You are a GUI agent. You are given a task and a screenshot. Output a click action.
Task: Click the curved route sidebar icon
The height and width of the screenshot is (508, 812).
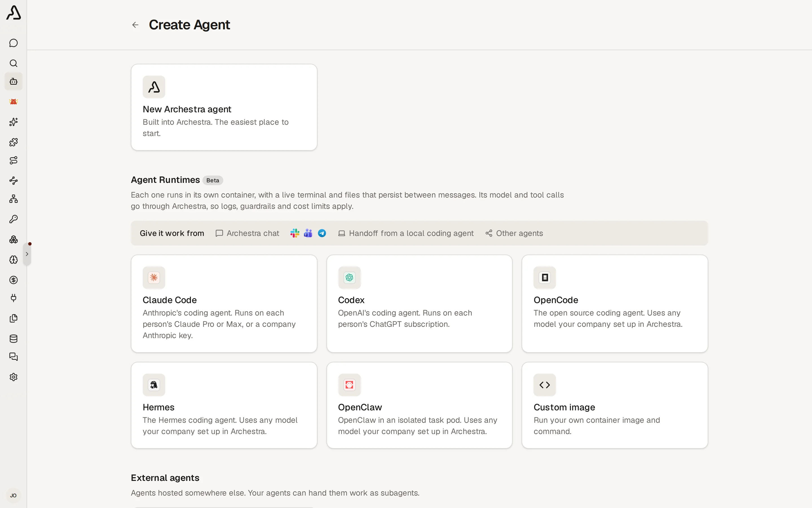click(14, 160)
